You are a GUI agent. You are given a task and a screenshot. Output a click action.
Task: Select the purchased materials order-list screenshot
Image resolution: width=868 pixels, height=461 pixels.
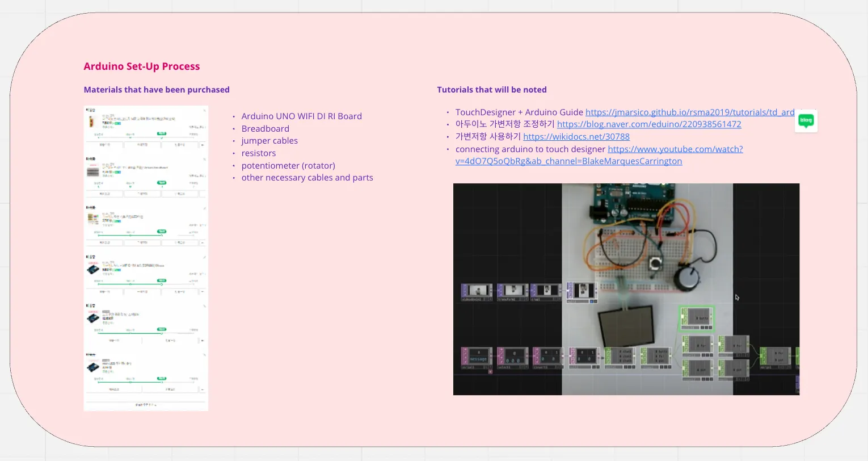146,258
